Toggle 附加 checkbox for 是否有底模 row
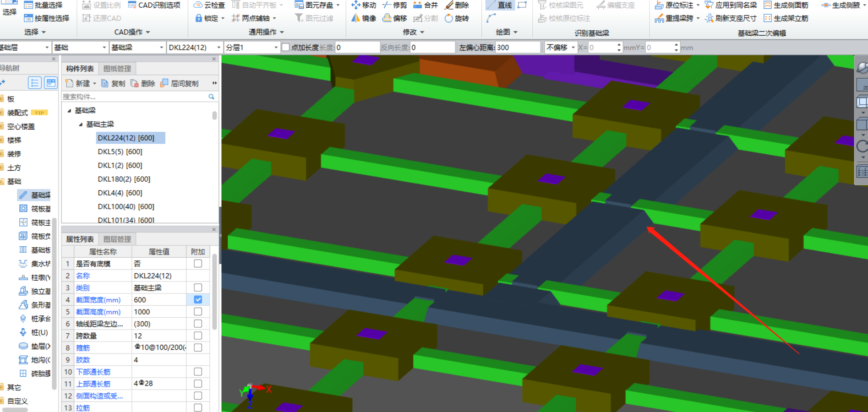868x412 pixels. coord(198,263)
